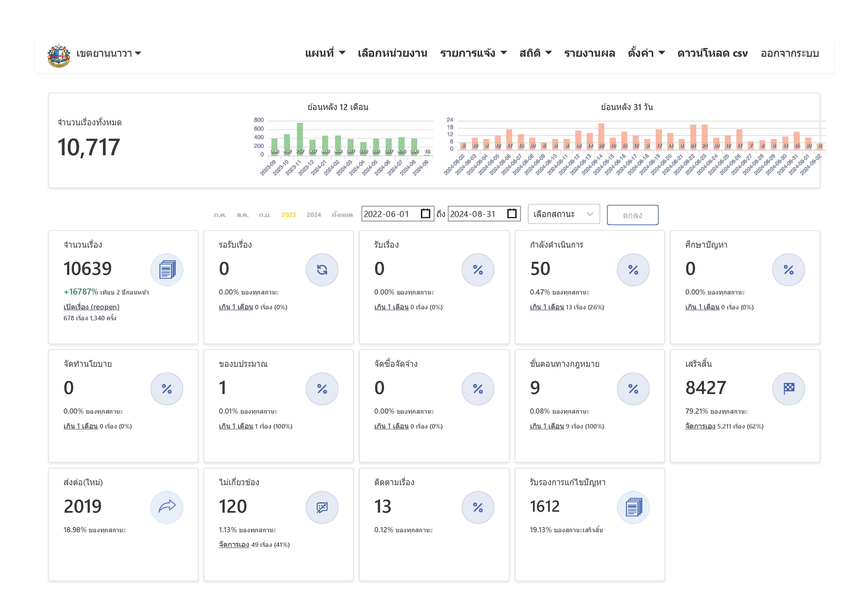This screenshot has width=868, height=614.
Task: Click the crossed message icon in ไม่เกี่ยวข้อง card
Action: [x=322, y=507]
